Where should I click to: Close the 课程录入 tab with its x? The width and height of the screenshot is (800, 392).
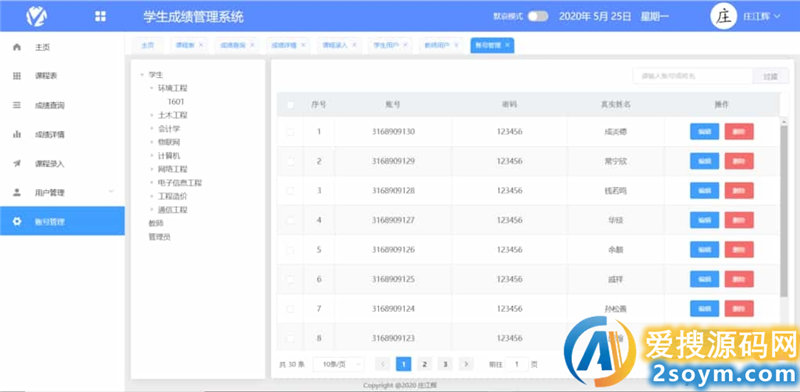[354, 45]
